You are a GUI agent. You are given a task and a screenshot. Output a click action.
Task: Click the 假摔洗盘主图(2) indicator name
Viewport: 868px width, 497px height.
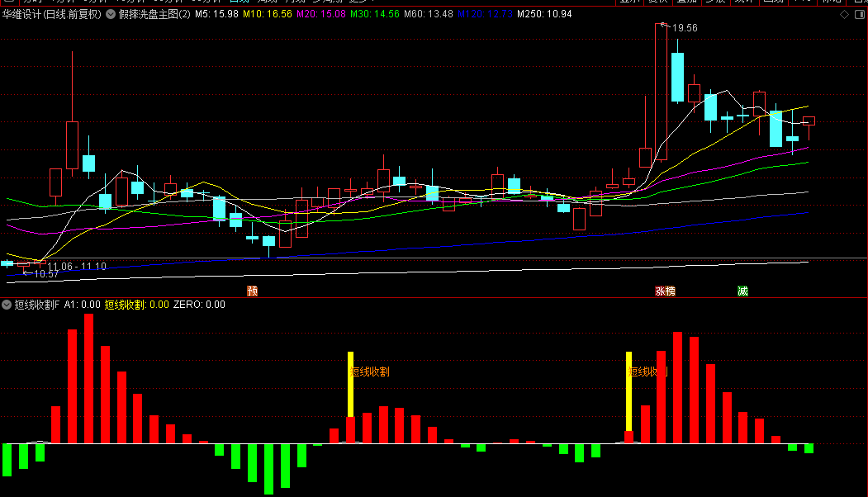click(x=154, y=14)
